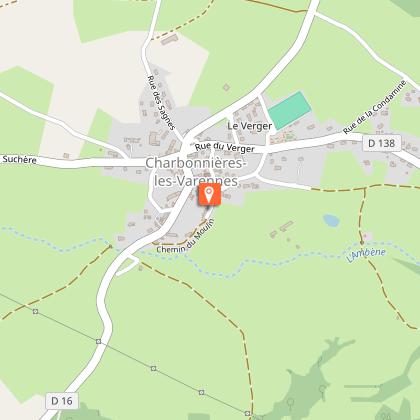The width and height of the screenshot is (420, 420).
Task: Click the power line pylon nearest D 16 road
Action: [98, 341]
